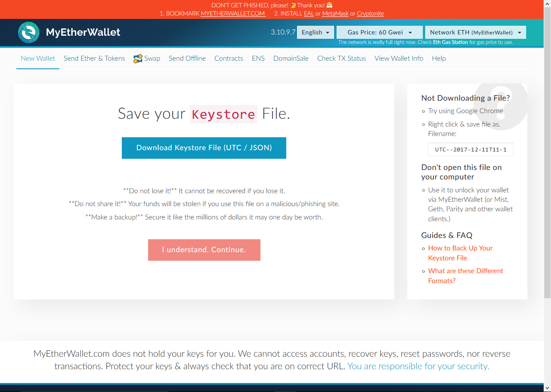Open the View Wallet Info tab
The image size is (551, 392).
pyautogui.click(x=399, y=58)
